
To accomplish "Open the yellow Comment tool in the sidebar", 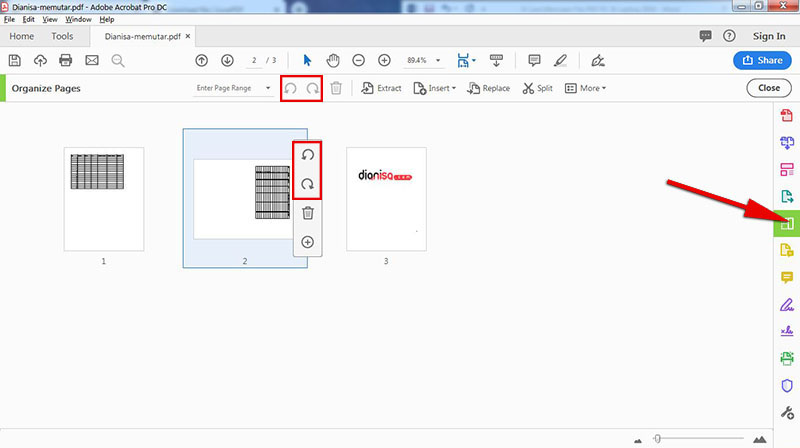I will click(786, 278).
